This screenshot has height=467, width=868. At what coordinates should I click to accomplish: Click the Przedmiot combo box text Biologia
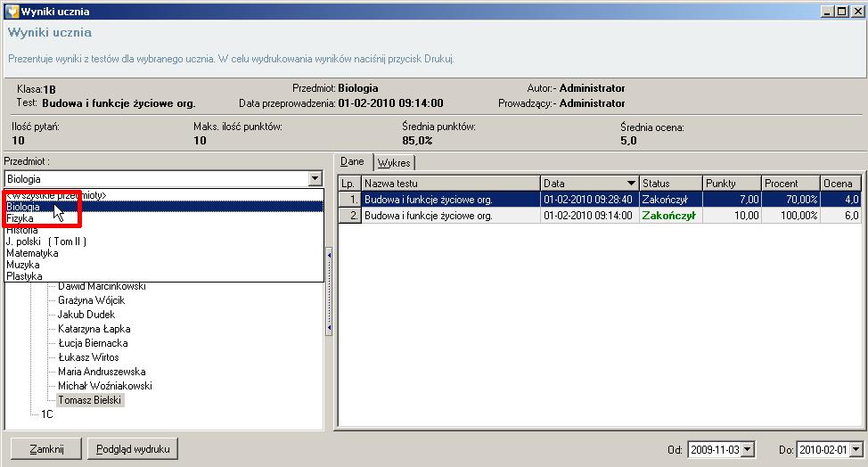click(24, 179)
